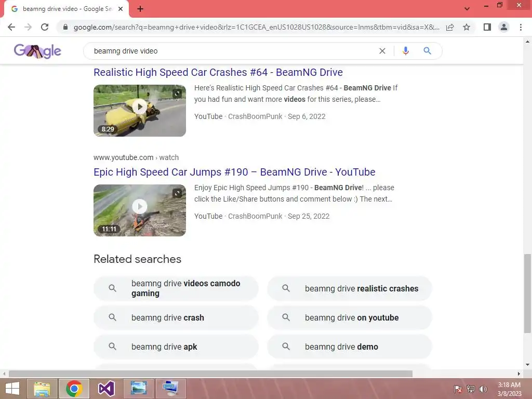Viewport: 532px width, 399px height.
Task: Expand preview on the 11:11 video thumbnail
Action: [177, 193]
